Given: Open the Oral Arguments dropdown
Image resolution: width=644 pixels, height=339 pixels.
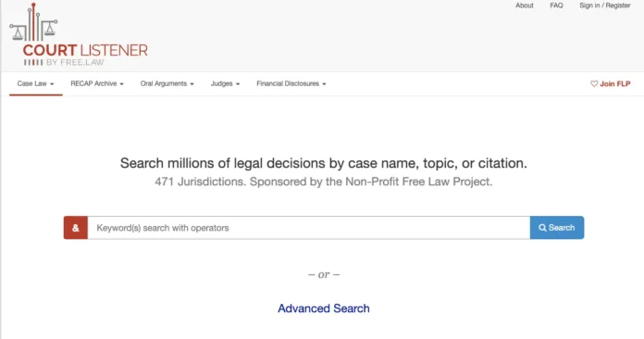Looking at the screenshot, I should [167, 84].
